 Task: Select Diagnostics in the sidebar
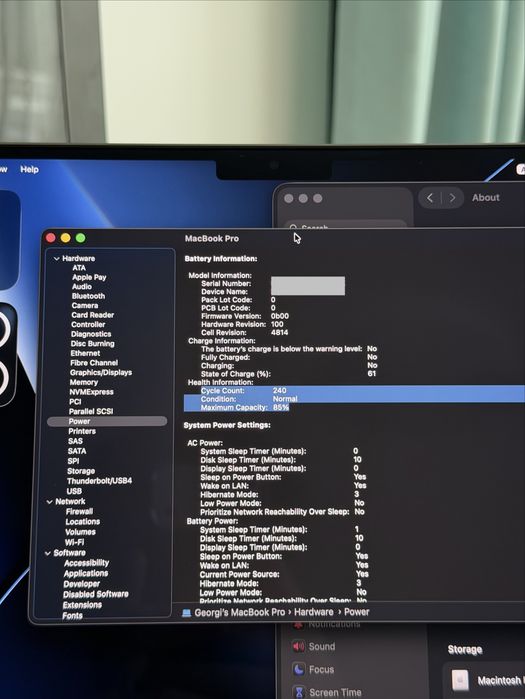(x=91, y=334)
